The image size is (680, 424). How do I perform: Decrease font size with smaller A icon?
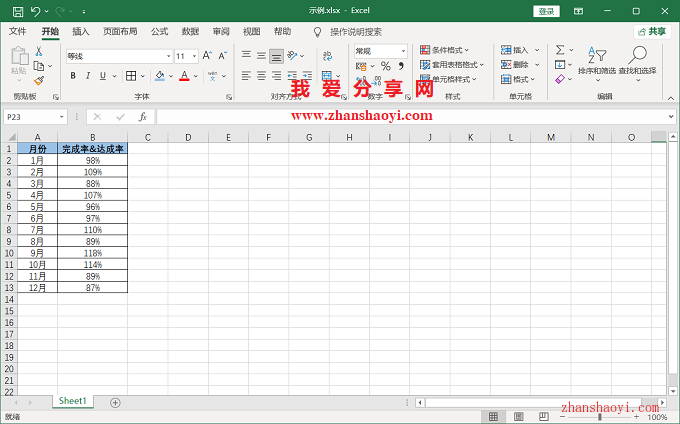[222, 55]
